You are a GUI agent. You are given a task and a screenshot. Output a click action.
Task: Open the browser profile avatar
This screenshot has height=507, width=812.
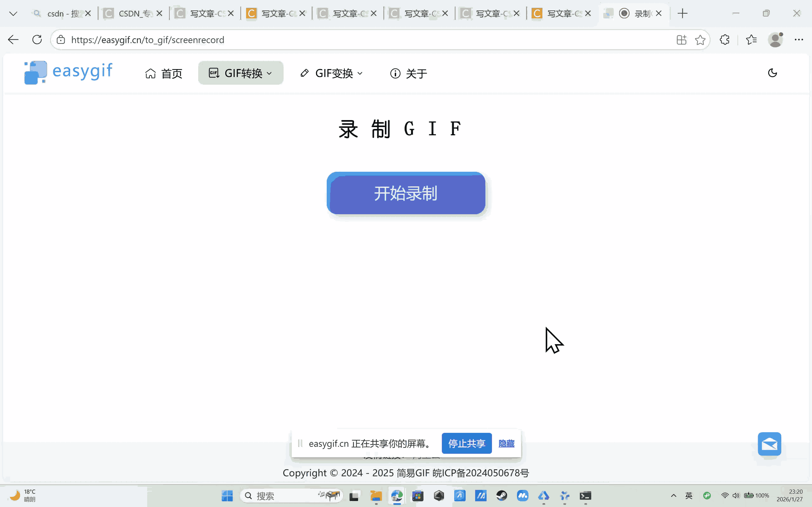[x=775, y=40]
